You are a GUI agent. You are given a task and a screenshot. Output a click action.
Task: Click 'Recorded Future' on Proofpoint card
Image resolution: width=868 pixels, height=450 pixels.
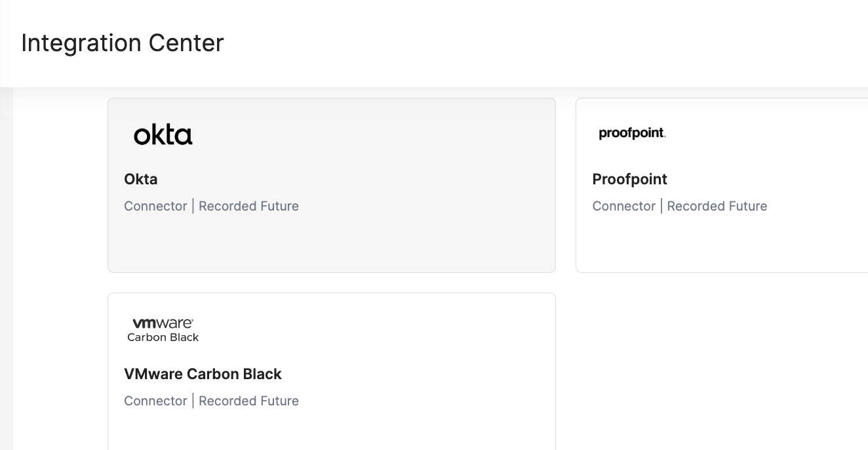point(717,206)
